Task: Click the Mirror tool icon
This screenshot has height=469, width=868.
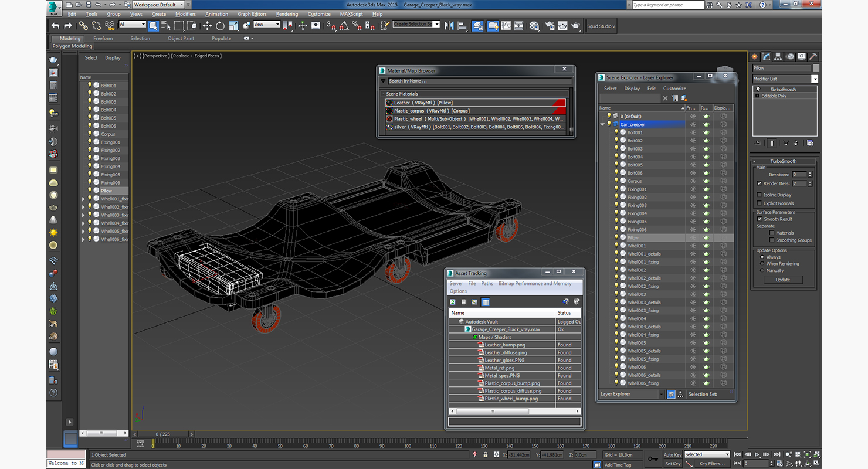Action: pyautogui.click(x=449, y=26)
